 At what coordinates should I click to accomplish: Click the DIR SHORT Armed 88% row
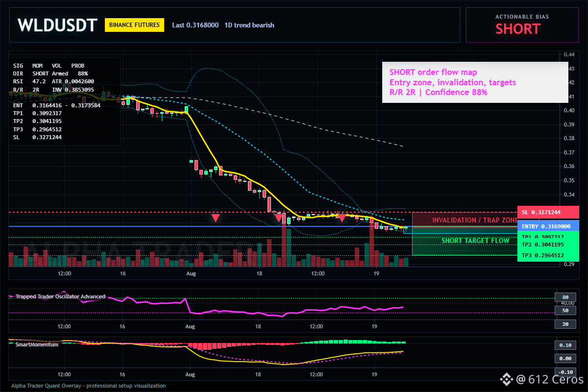click(50, 73)
